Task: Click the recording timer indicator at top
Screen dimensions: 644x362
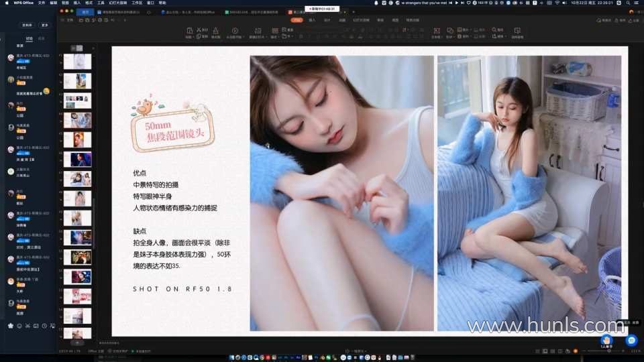Action: [322, 9]
